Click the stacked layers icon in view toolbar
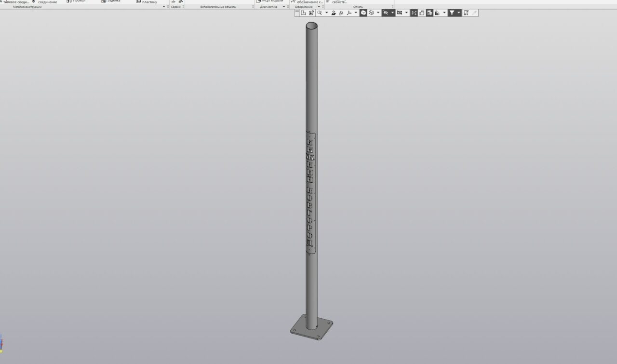This screenshot has width=617, height=364. (x=437, y=13)
